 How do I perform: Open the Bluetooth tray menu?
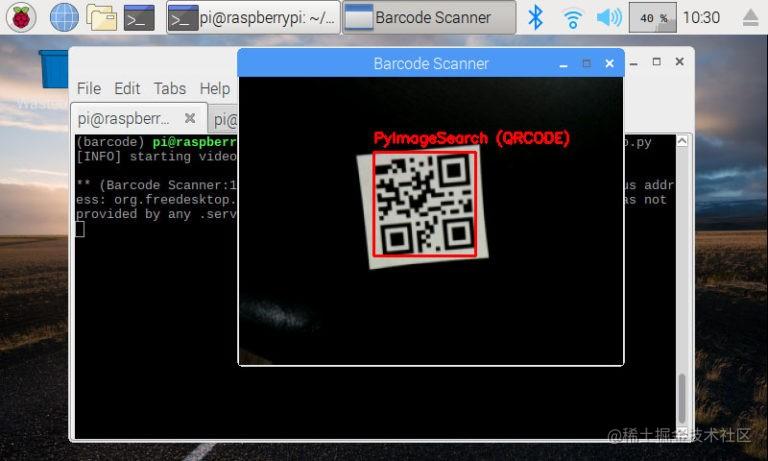535,18
